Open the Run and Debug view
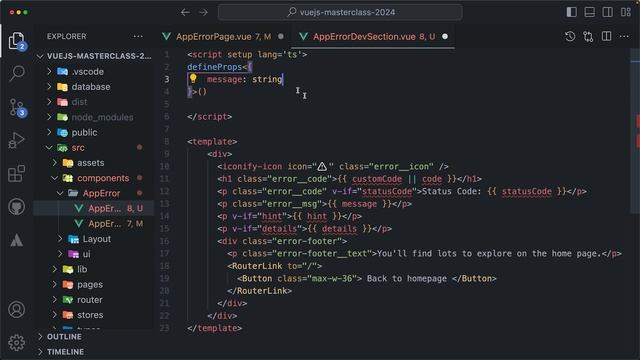This screenshot has height=360, width=640. [x=16, y=140]
